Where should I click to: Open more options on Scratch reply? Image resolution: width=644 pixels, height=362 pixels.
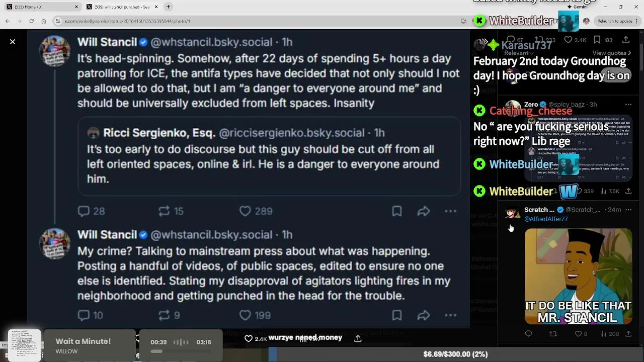pyautogui.click(x=628, y=210)
